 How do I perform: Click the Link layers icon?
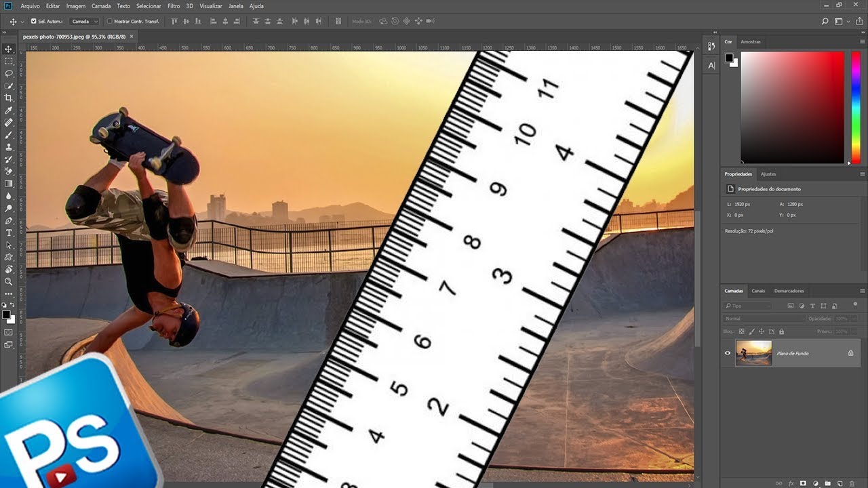pos(778,483)
